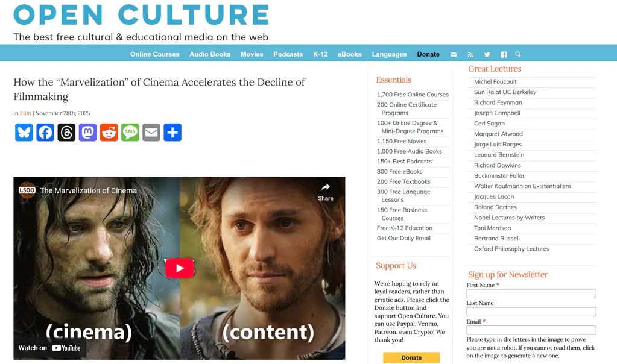
Task: Share the article on Facebook
Action: tap(45, 133)
